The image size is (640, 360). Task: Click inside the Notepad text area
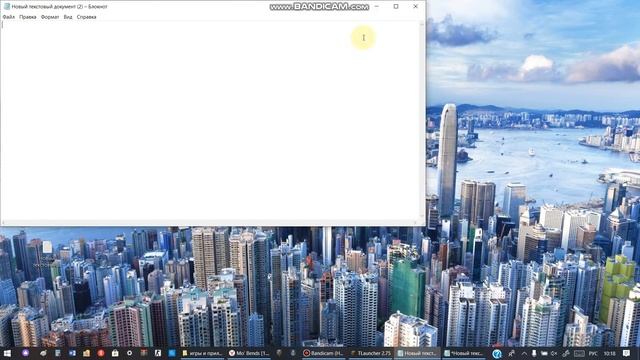(209, 121)
